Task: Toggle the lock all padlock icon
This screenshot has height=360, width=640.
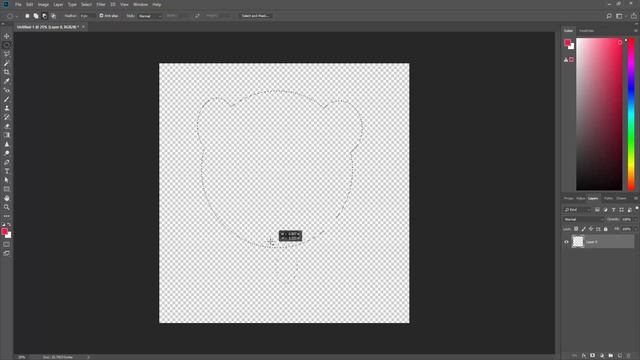Action: pyautogui.click(x=606, y=229)
